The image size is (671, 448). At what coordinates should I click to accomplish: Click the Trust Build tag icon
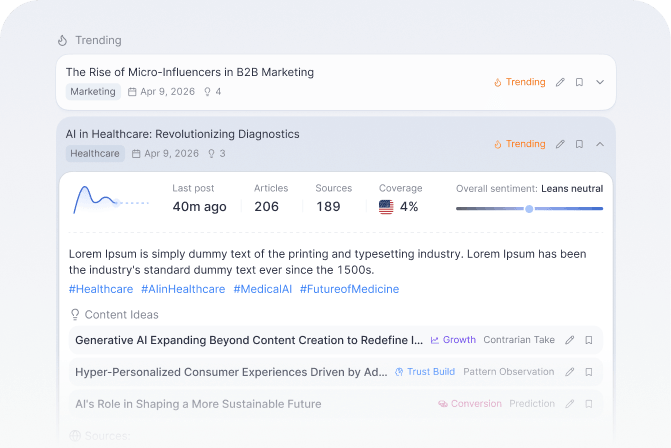pos(399,372)
